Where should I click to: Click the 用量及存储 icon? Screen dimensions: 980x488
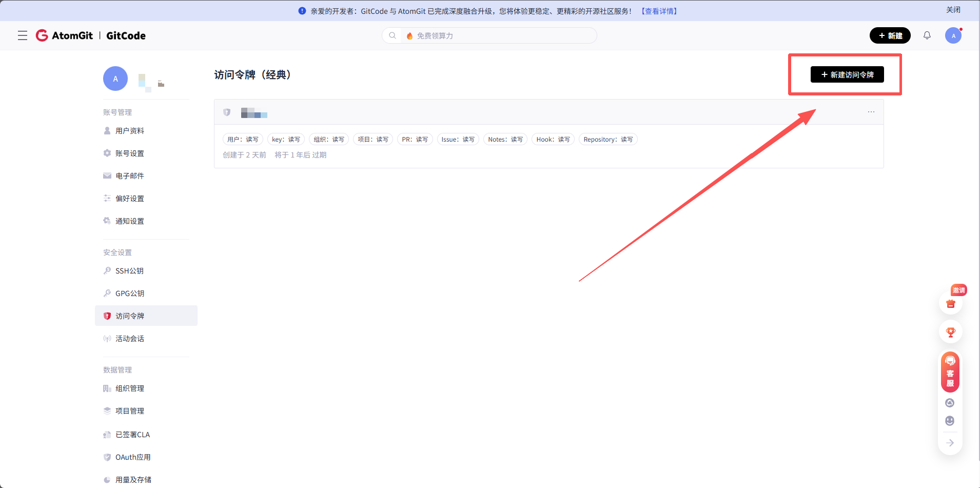(107, 480)
